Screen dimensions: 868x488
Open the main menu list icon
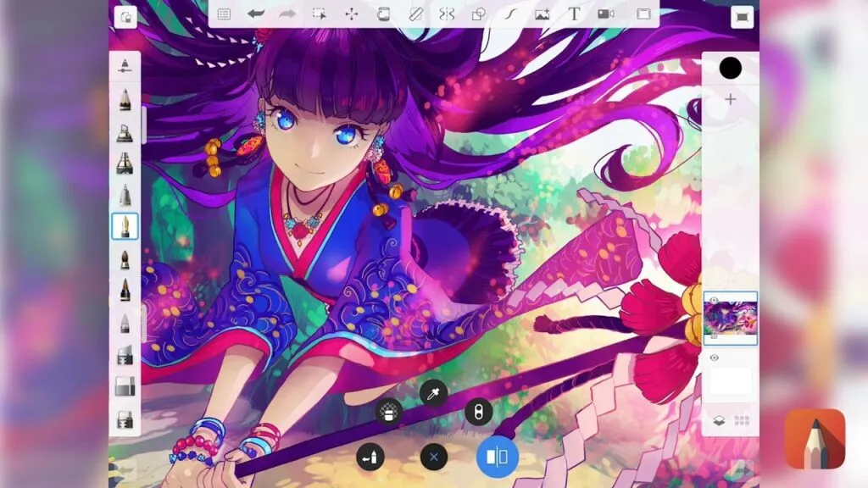[x=224, y=14]
